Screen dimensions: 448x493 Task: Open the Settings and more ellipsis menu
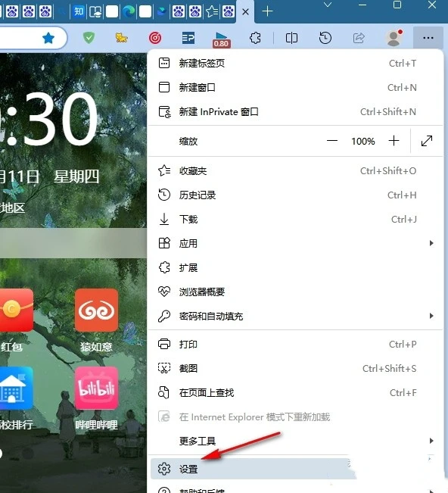click(428, 38)
